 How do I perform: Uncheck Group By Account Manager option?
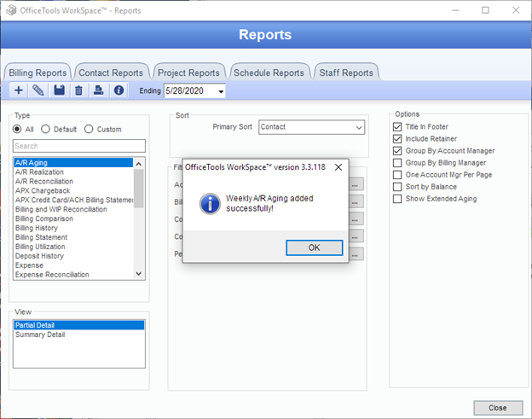[x=397, y=151]
